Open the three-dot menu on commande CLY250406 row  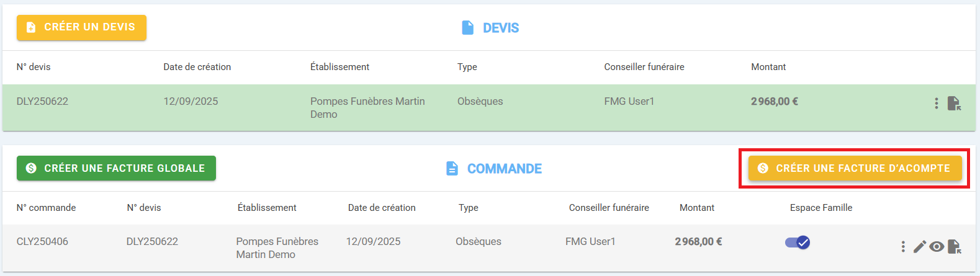903,247
